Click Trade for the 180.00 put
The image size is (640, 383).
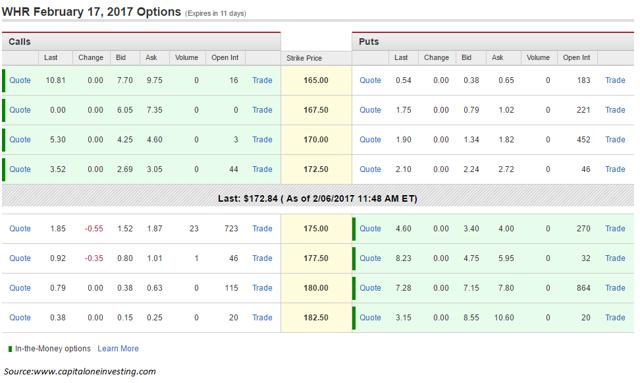(615, 288)
